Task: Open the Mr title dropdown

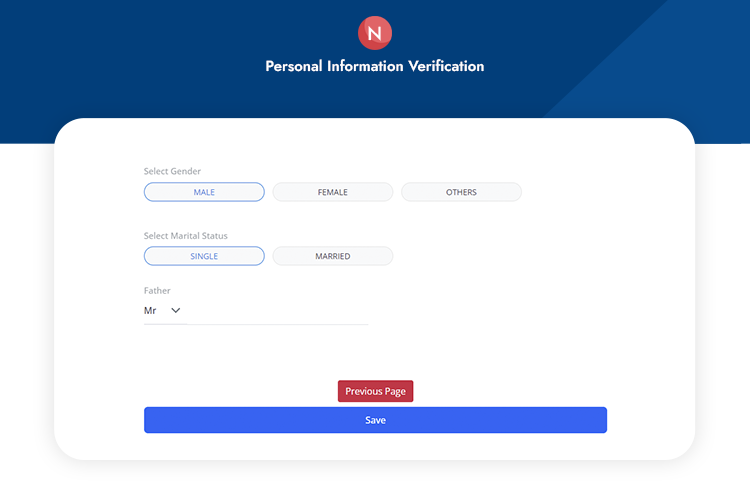Action: click(162, 311)
